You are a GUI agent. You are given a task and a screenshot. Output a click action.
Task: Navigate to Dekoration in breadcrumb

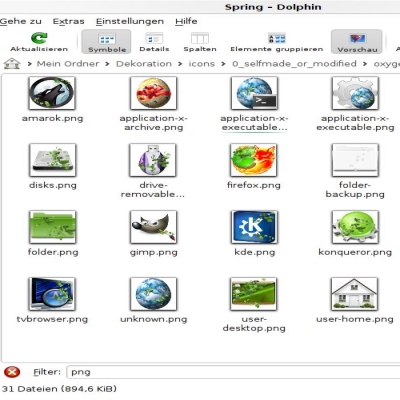[144, 64]
